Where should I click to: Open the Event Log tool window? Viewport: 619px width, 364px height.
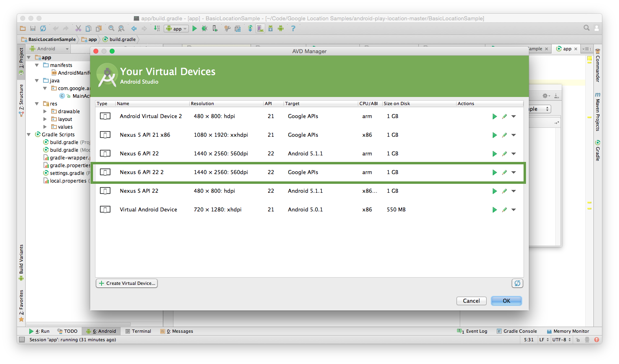pyautogui.click(x=472, y=331)
